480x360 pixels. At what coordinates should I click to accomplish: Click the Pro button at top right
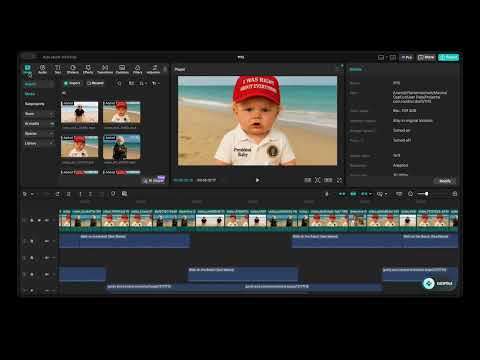[407, 57]
